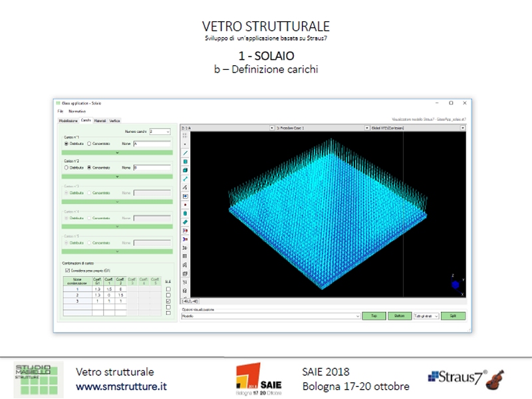Click the green Top button
This screenshot has height=399, width=532.
[x=374, y=316]
